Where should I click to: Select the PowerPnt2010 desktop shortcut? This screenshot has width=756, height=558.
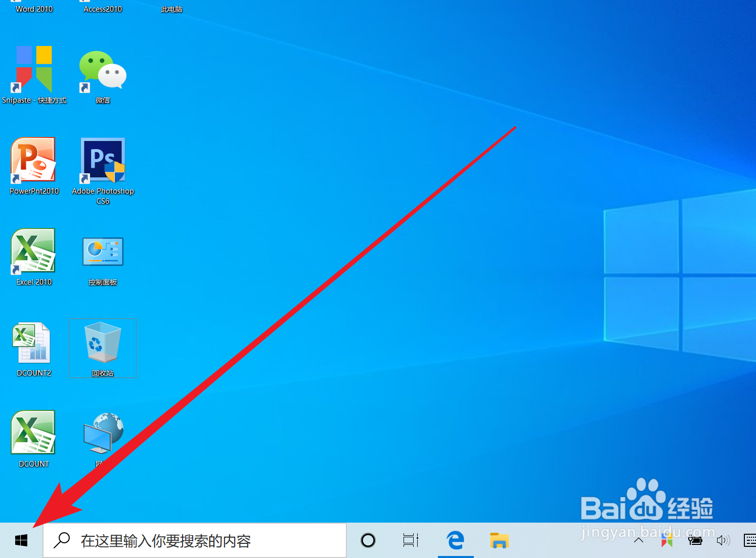click(34, 166)
